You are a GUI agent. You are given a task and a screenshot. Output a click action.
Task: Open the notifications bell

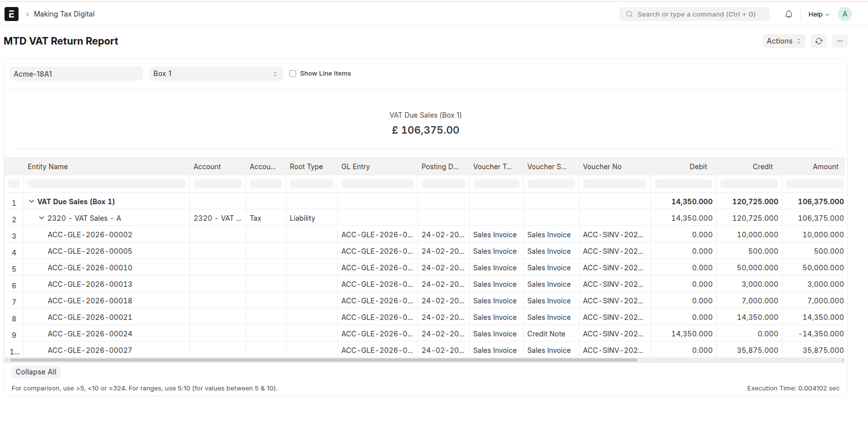tap(789, 14)
